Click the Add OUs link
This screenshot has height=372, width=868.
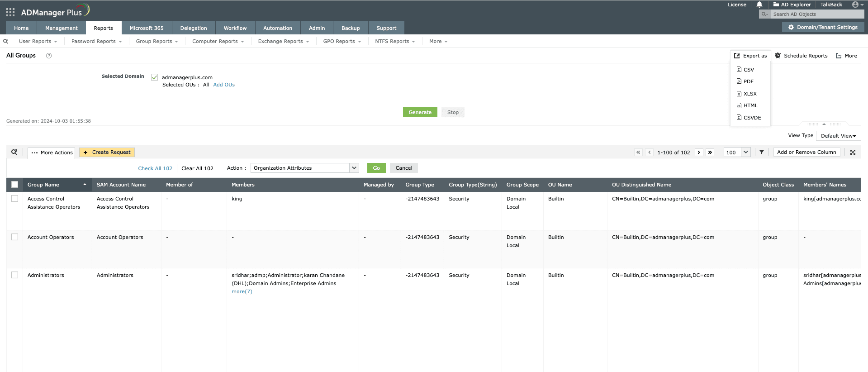pyautogui.click(x=224, y=85)
